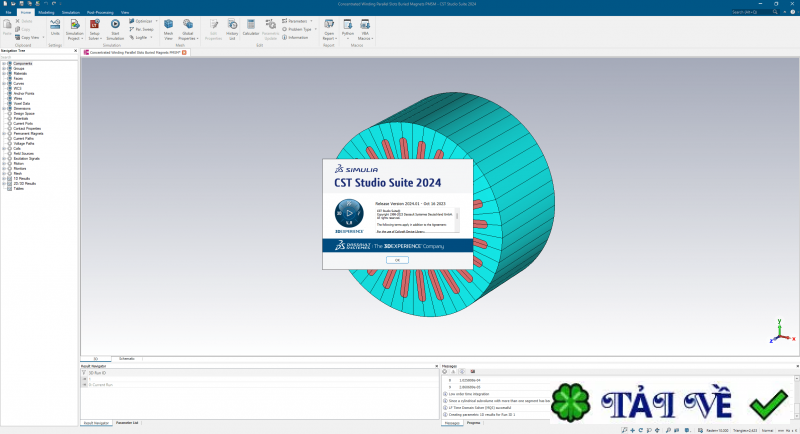Switch to the Parameter List tab
This screenshot has width=800, height=434.
(x=127, y=423)
